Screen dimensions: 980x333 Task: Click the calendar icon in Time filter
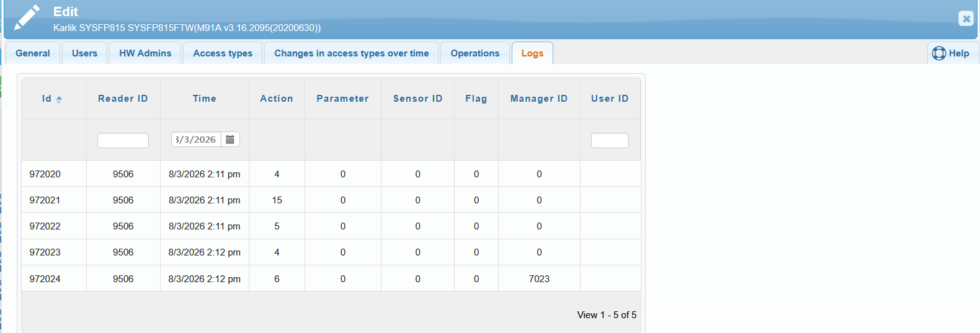pyautogui.click(x=230, y=140)
